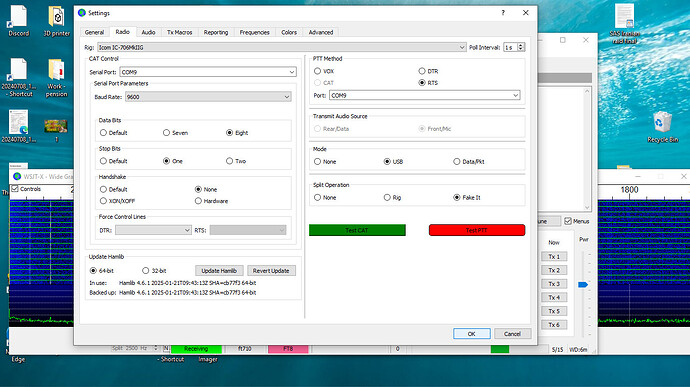Click the Tx 3 button in WSJT-X

pyautogui.click(x=554, y=284)
